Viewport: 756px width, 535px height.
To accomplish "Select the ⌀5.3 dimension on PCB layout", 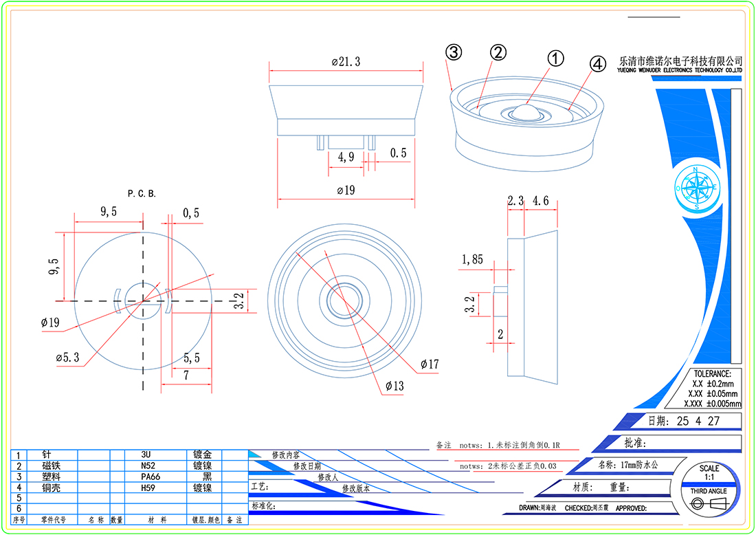I will click(69, 357).
